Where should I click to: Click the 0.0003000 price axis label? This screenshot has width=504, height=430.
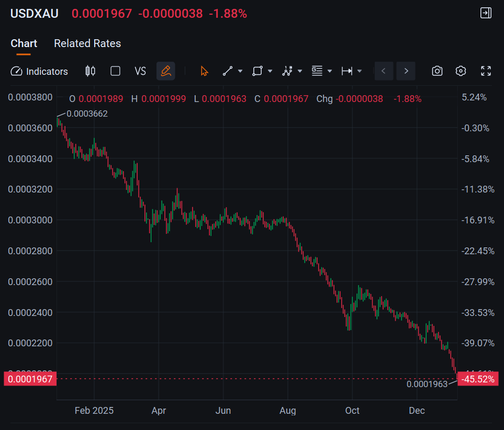pyautogui.click(x=30, y=220)
